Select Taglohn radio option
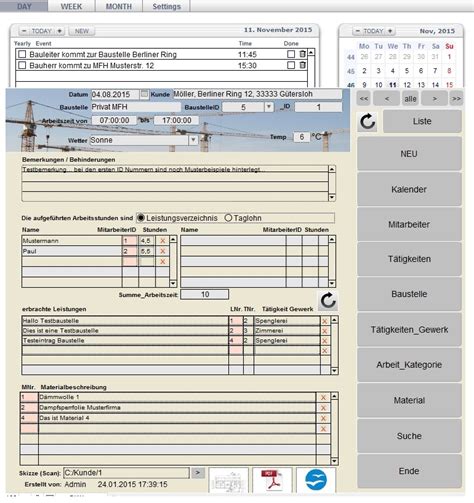 point(228,218)
